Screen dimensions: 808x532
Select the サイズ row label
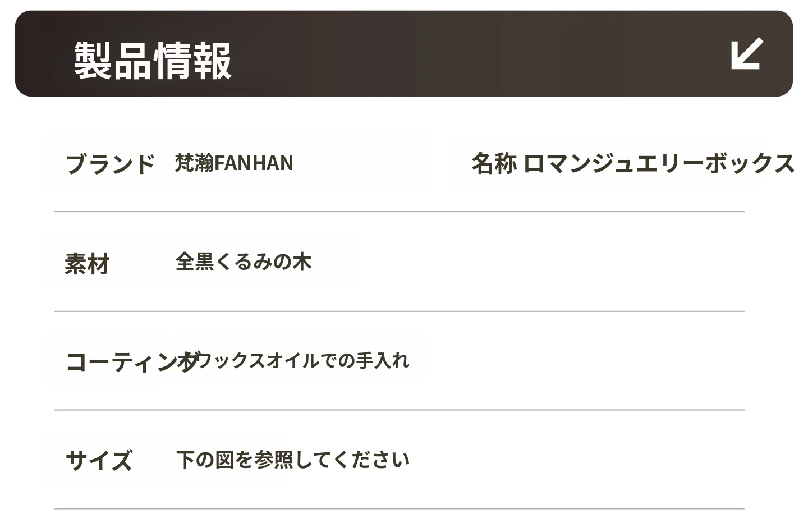click(x=99, y=461)
